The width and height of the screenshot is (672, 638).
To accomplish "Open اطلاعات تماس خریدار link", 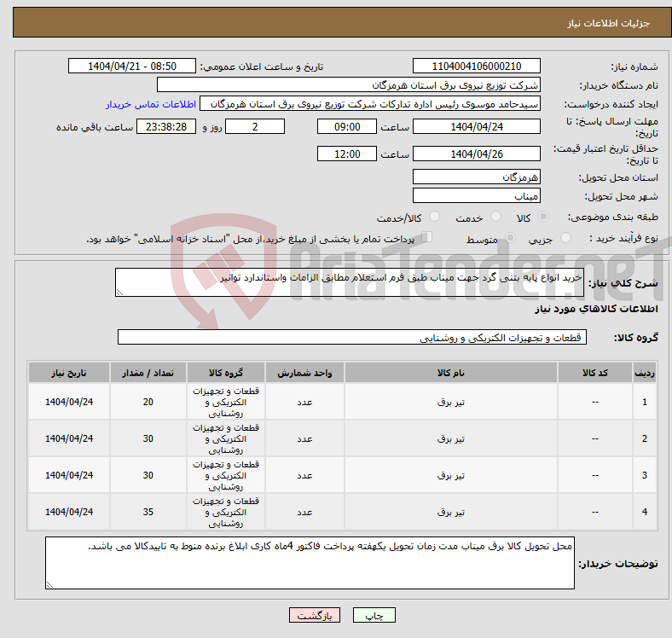I will pyautogui.click(x=151, y=104).
